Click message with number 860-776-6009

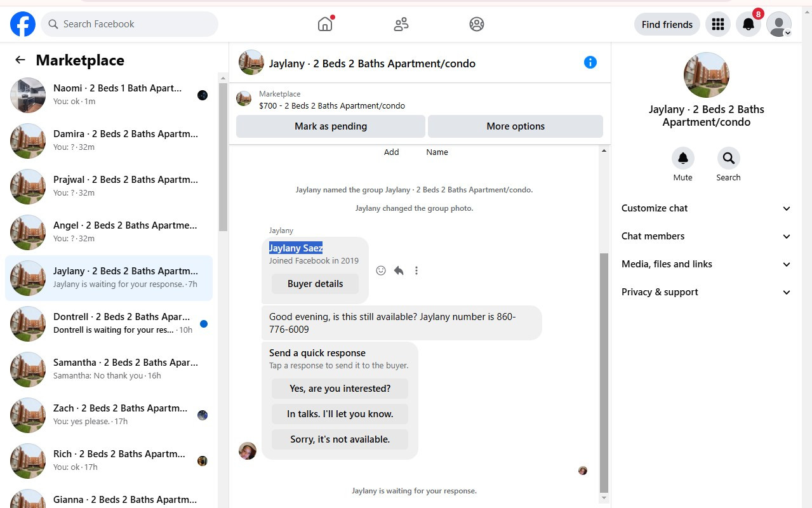click(402, 323)
